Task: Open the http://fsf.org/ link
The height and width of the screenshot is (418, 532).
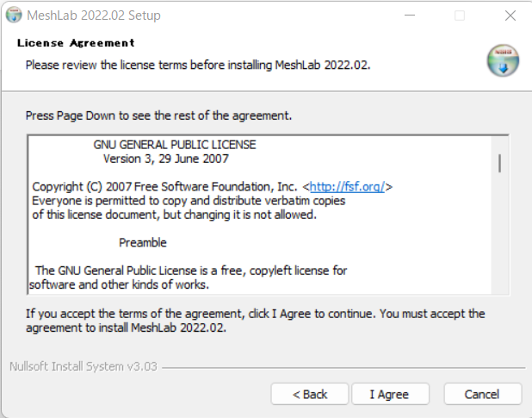Action: point(347,187)
